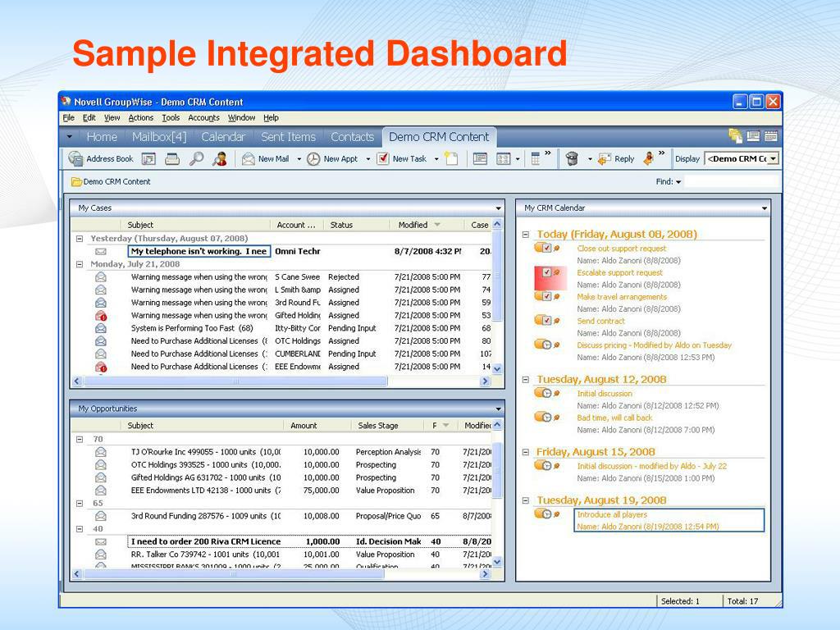This screenshot has height=630, width=840.
Task: Check off Escalate support request task
Action: [546, 272]
